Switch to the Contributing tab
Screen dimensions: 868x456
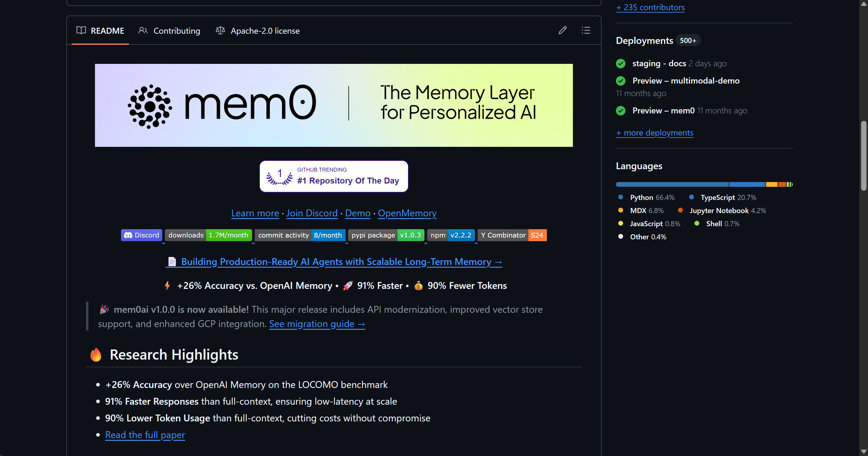click(x=169, y=31)
